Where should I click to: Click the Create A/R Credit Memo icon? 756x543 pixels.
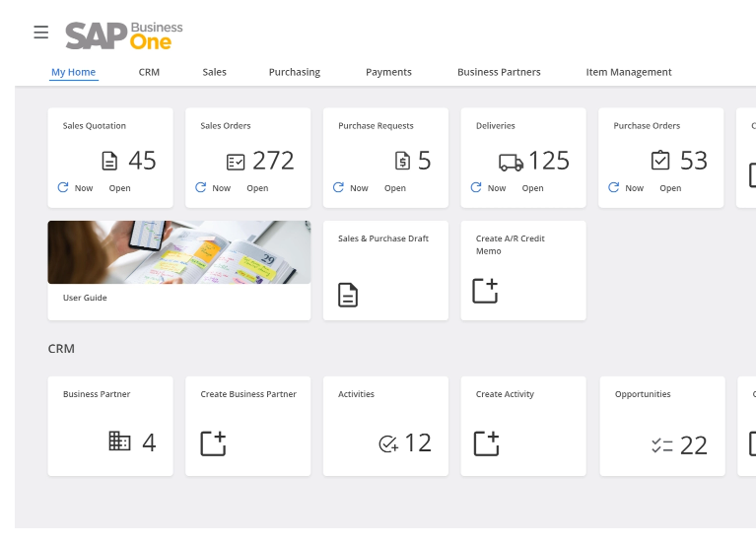click(x=485, y=291)
